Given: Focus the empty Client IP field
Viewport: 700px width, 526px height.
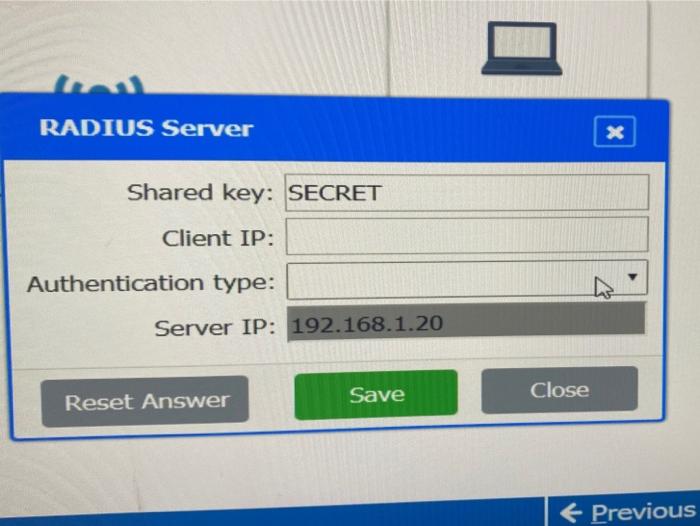Looking at the screenshot, I should pos(467,235).
